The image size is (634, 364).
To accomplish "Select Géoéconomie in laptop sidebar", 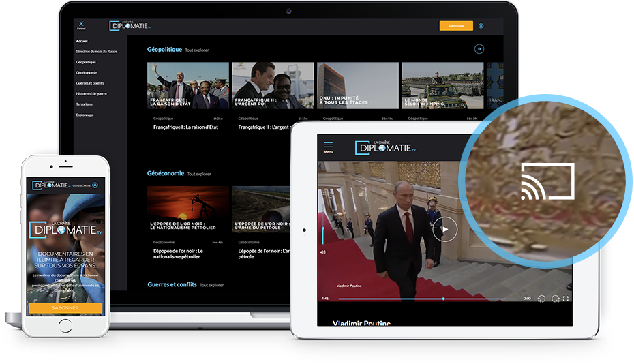I will click(87, 73).
